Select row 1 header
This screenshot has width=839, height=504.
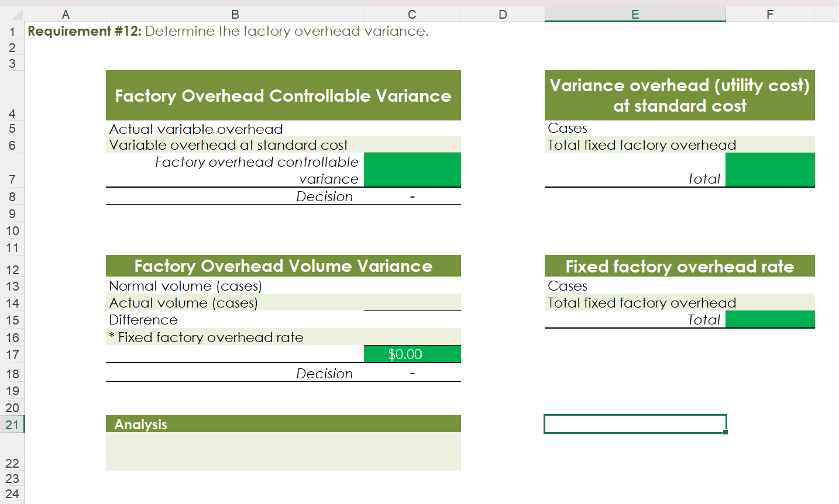[x=12, y=32]
